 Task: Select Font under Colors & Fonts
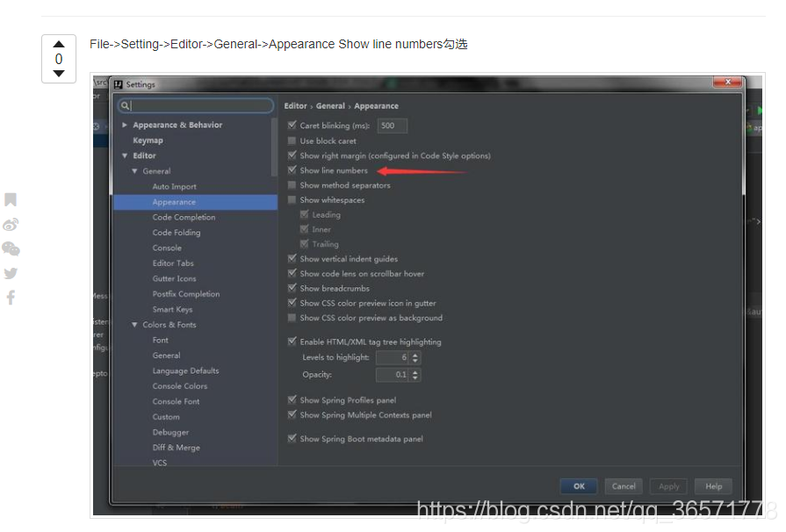pyautogui.click(x=161, y=340)
